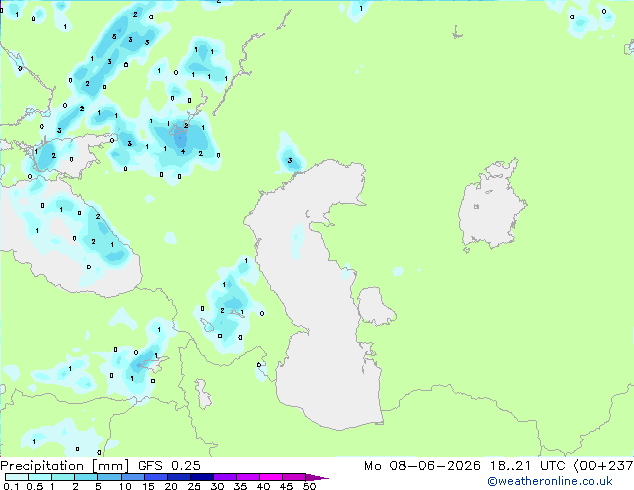This screenshot has width=634, height=490.
Task: Click the legend label '25'
Action: (x=194, y=486)
